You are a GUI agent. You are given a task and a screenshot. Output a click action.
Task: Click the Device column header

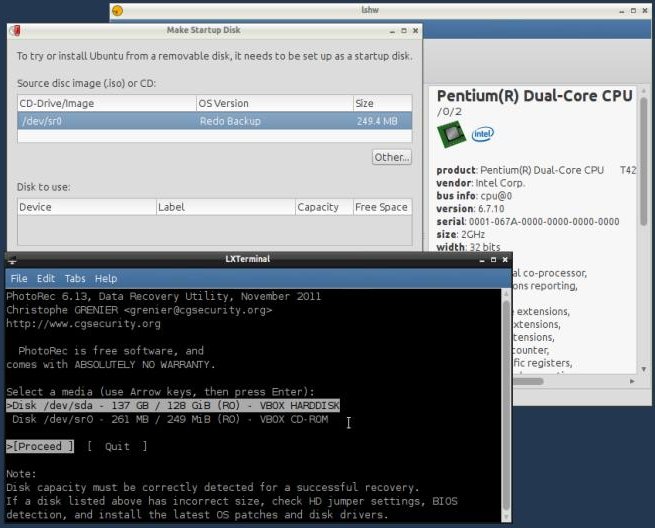(x=87, y=207)
